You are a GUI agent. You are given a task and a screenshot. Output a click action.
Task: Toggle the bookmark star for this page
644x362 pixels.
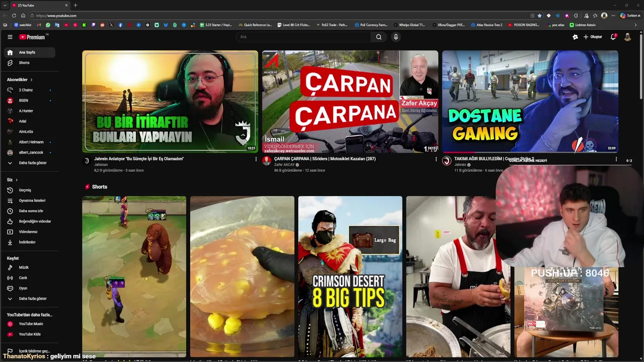(x=540, y=16)
